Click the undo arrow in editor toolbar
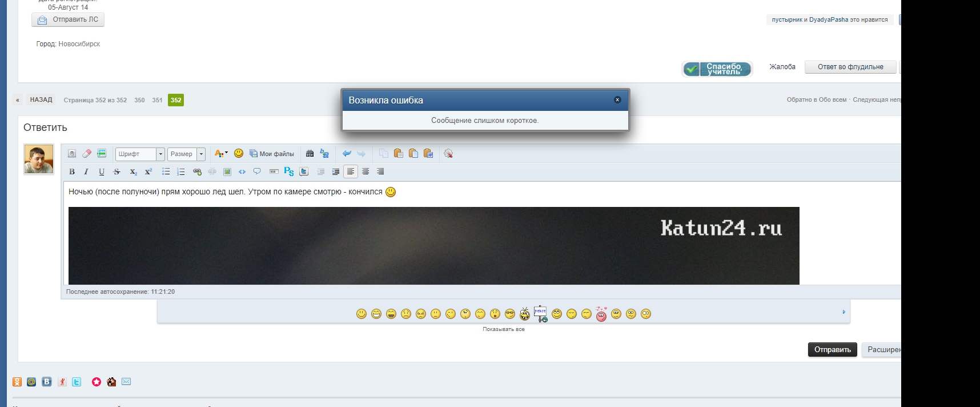 [x=347, y=153]
